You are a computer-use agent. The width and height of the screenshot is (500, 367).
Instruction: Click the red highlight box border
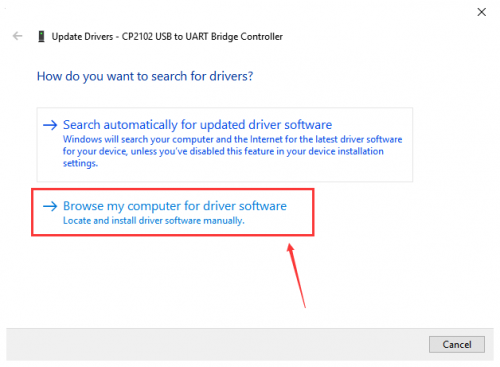[x=173, y=190]
